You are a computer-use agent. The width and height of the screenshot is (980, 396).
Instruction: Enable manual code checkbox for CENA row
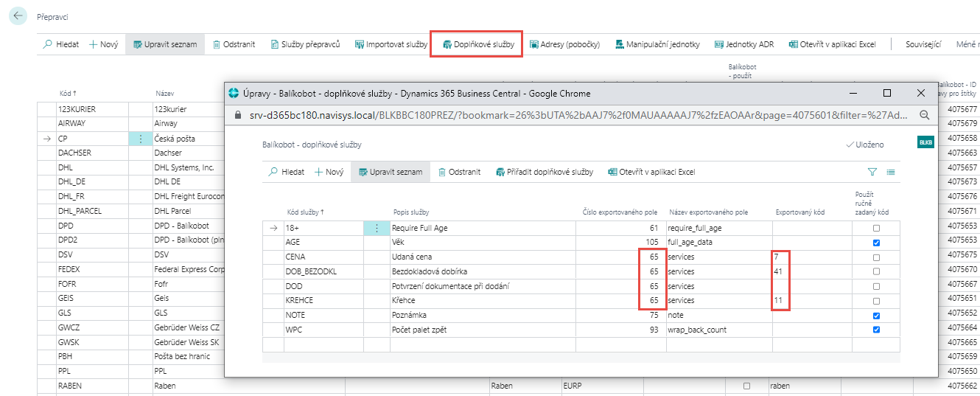coord(876,257)
